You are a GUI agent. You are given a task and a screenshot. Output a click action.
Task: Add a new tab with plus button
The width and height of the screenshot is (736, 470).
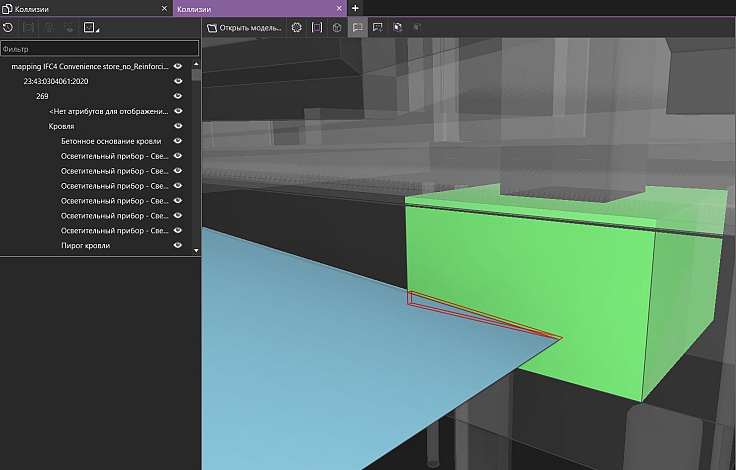[355, 8]
